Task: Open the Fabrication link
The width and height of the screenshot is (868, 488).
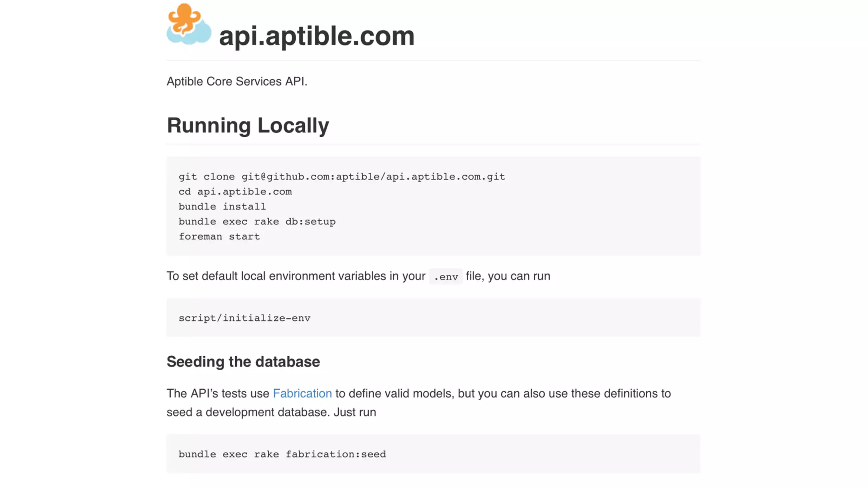Action: coord(302,394)
